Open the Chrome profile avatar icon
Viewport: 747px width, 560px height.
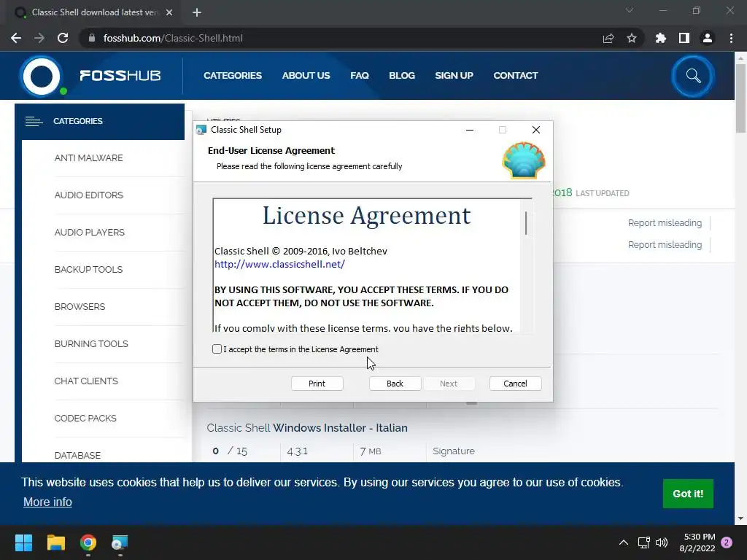pos(708,38)
